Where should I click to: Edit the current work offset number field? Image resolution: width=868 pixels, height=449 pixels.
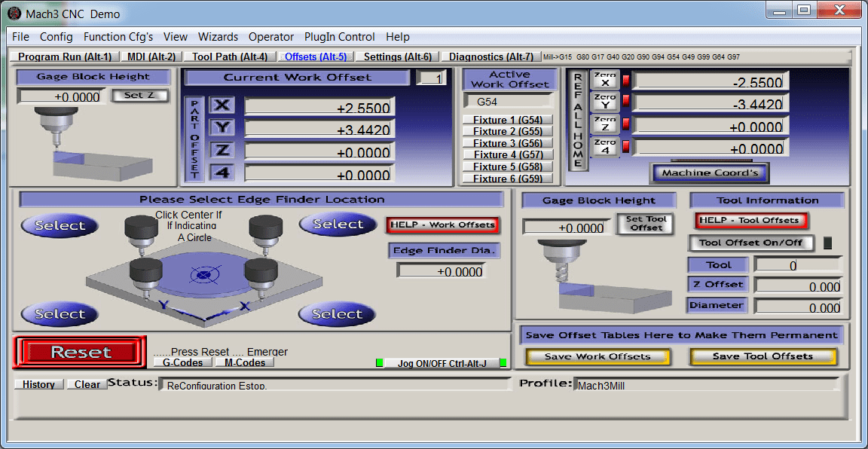pyautogui.click(x=431, y=78)
